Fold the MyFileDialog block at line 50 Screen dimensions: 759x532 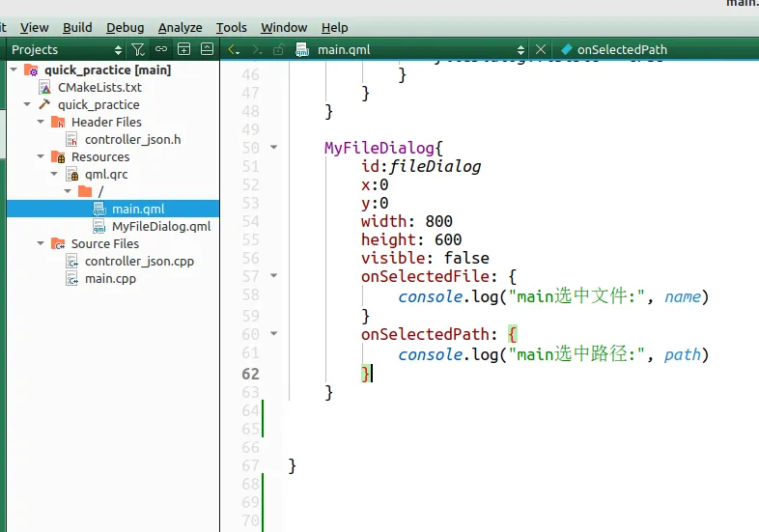(x=274, y=147)
